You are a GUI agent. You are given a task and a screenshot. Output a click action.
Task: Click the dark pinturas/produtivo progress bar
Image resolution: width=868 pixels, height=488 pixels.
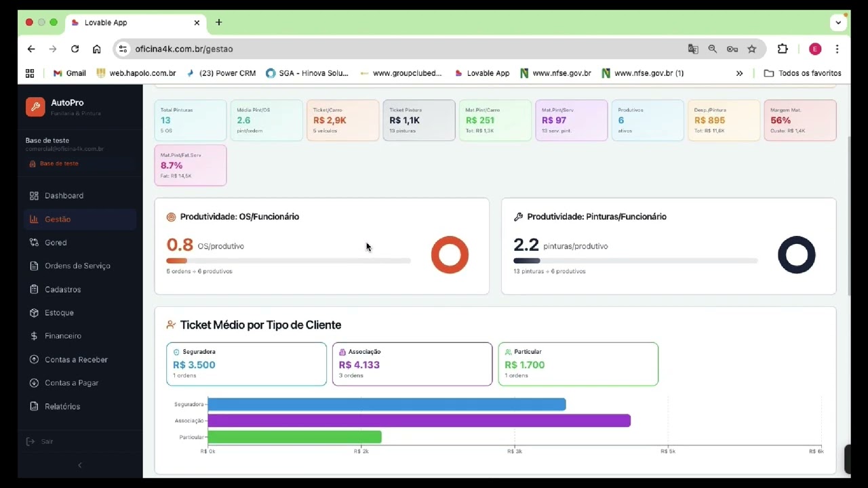click(635, 261)
